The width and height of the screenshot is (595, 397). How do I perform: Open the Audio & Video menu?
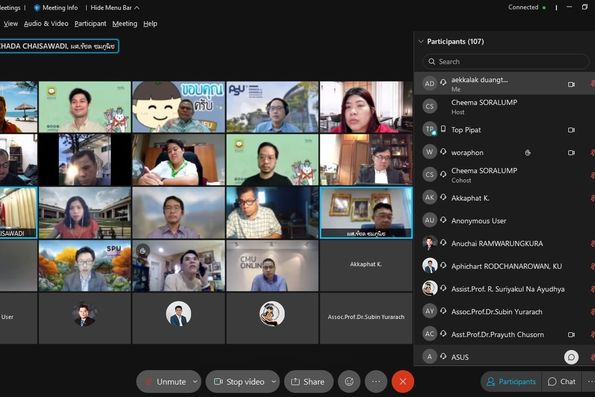coord(46,24)
